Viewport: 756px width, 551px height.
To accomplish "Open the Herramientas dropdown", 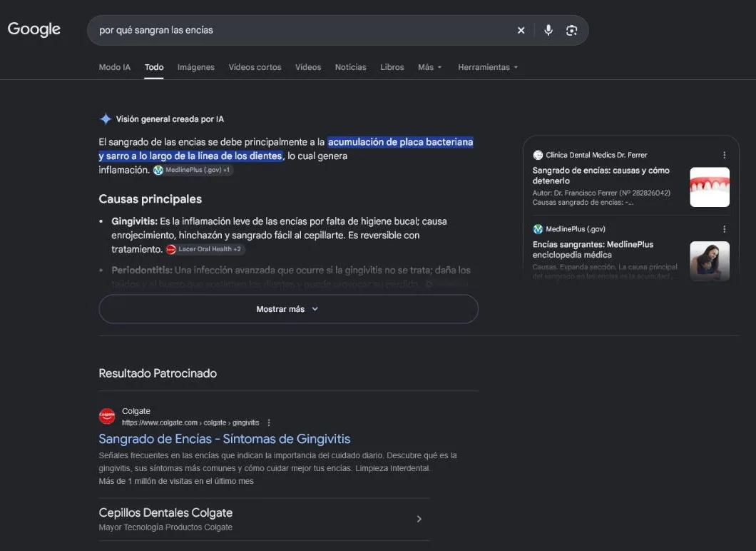I will (x=488, y=67).
